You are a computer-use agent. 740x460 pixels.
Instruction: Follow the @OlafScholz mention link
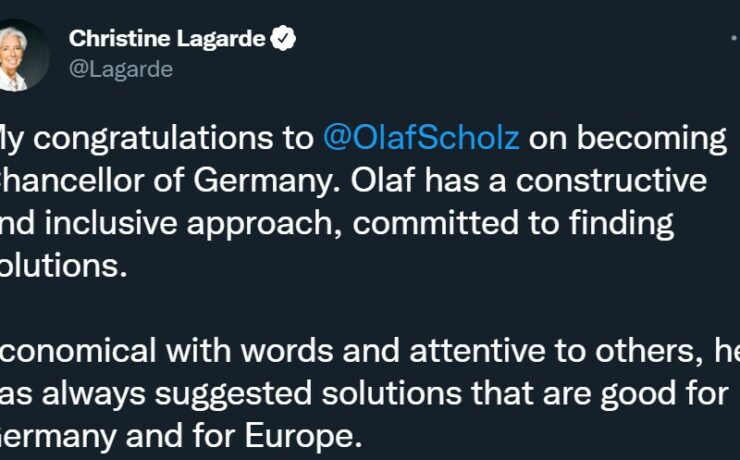click(421, 138)
